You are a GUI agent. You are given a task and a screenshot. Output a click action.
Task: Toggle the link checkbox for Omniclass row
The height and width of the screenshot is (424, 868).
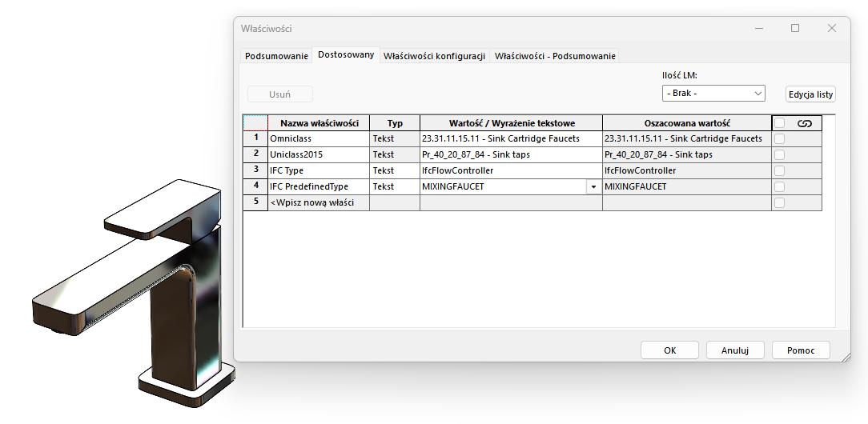pyautogui.click(x=780, y=139)
